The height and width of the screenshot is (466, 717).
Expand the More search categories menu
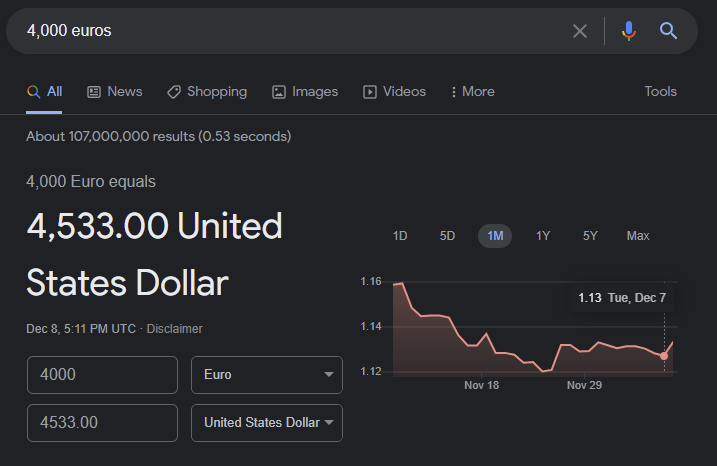tap(472, 91)
